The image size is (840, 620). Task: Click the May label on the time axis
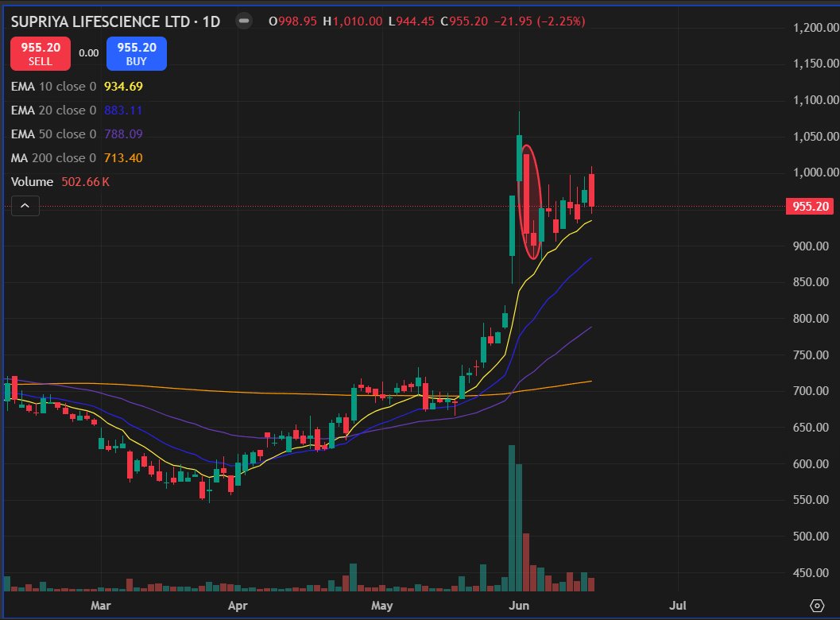pyautogui.click(x=382, y=606)
